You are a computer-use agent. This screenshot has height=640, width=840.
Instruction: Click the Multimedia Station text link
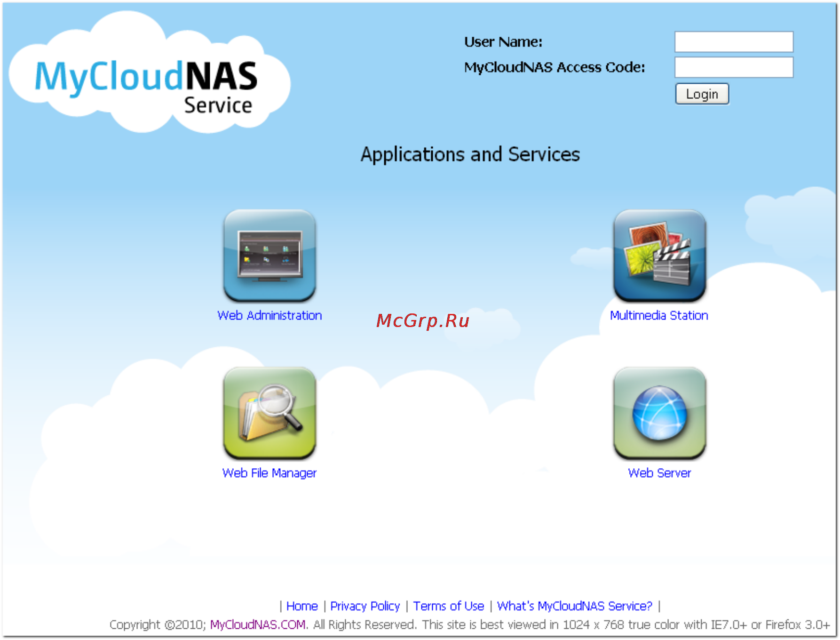[659, 315]
